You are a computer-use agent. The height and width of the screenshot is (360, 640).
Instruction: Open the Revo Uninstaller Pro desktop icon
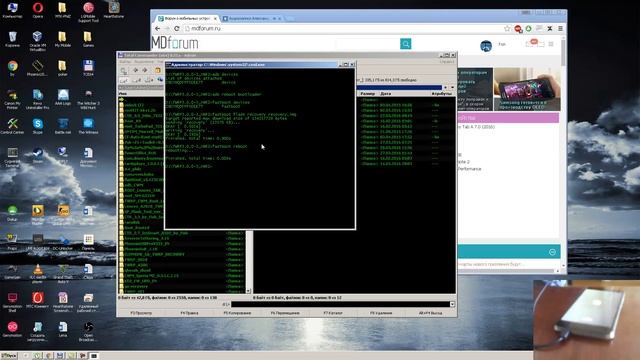[x=38, y=99]
